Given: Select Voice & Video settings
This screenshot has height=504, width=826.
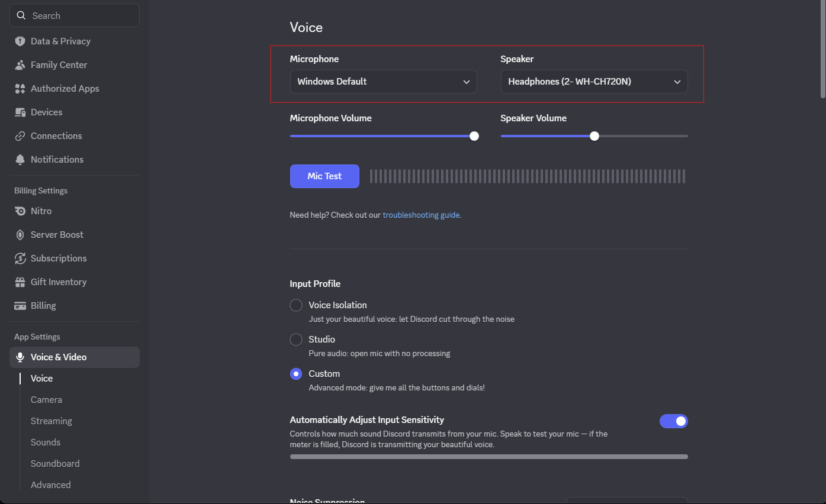Looking at the screenshot, I should [x=75, y=357].
